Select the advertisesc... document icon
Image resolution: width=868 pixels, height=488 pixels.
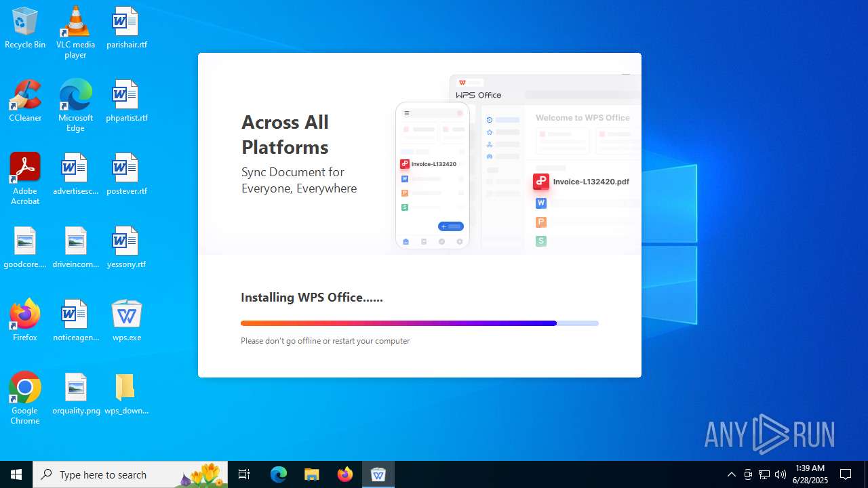[75, 175]
